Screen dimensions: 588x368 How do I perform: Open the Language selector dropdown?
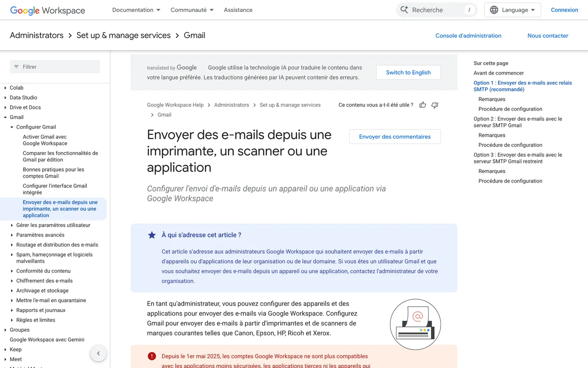click(513, 10)
